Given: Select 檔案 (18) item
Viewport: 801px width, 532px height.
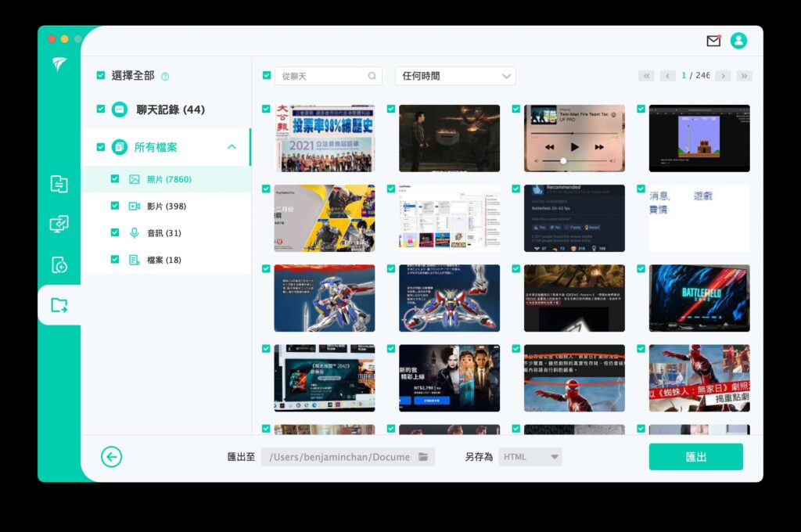Looking at the screenshot, I should [164, 260].
